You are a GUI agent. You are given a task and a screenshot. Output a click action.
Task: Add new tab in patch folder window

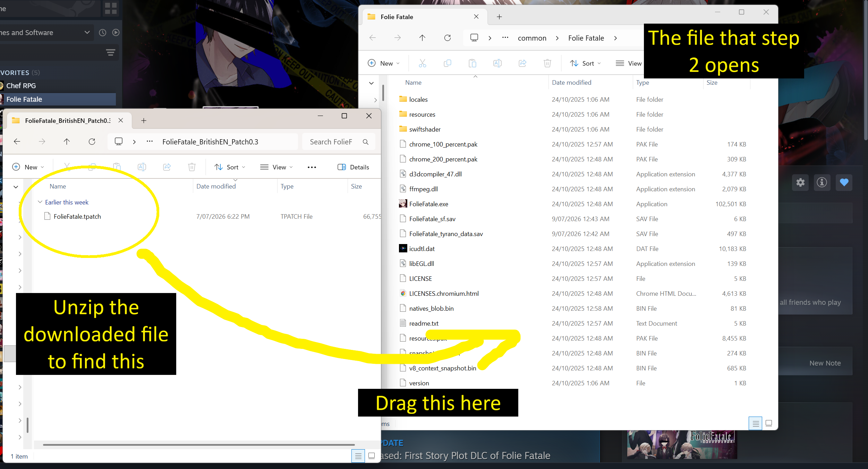(x=144, y=121)
